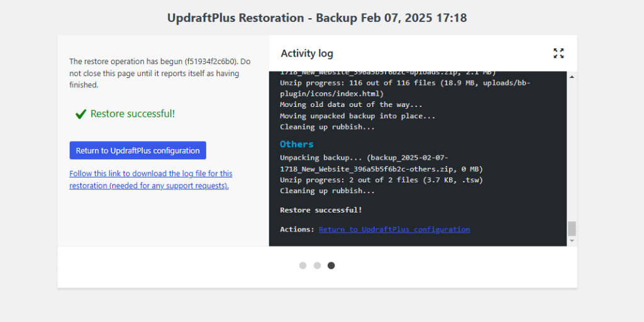Click the Moving unpacked backup into place line
The height and width of the screenshot is (322, 644).
[357, 116]
